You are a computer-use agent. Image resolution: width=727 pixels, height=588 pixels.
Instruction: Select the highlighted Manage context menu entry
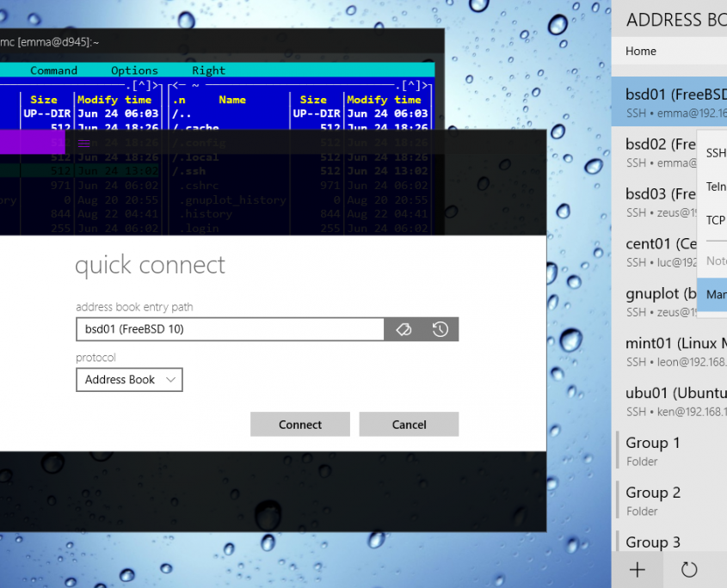(x=717, y=294)
